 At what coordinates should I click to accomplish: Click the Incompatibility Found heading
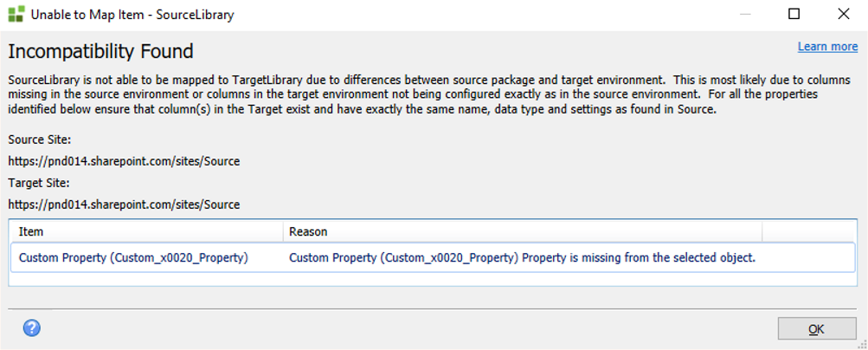pos(100,51)
